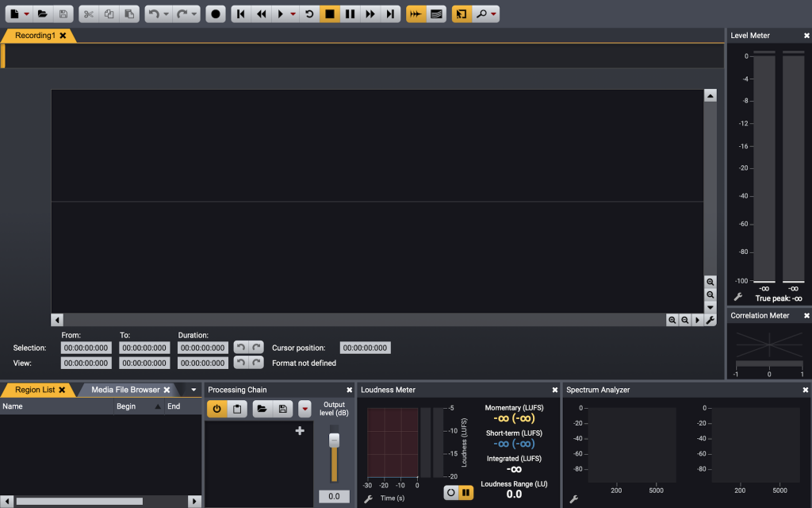Image resolution: width=812 pixels, height=508 pixels.
Task: Toggle the Processing Chain power button
Action: pyautogui.click(x=216, y=409)
